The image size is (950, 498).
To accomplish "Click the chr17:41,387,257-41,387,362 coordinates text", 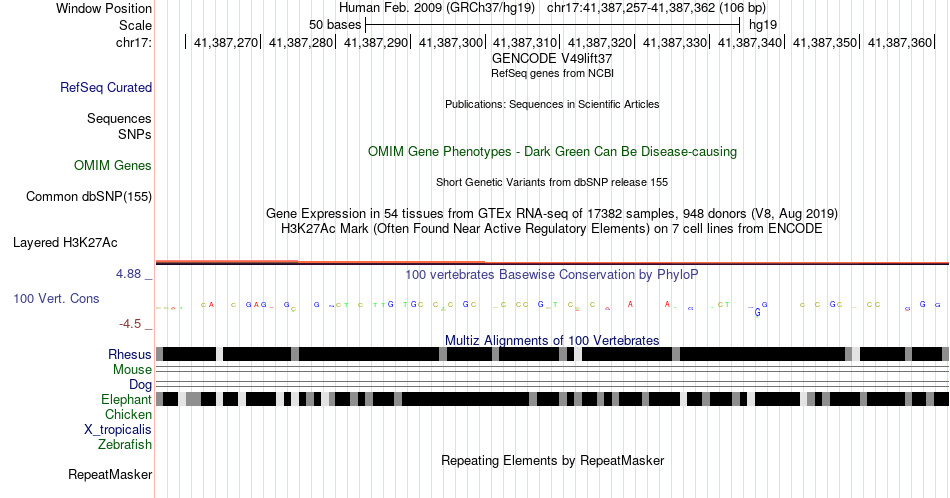I will [656, 8].
